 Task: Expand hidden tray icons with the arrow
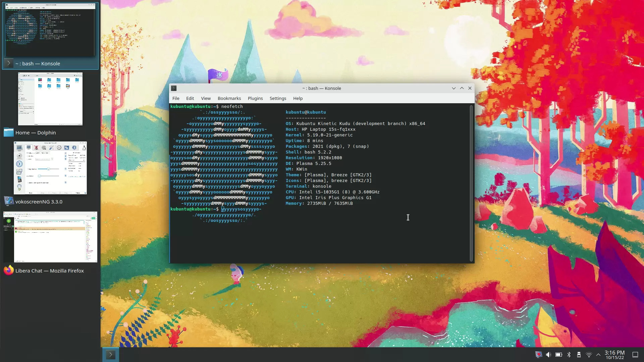click(598, 355)
